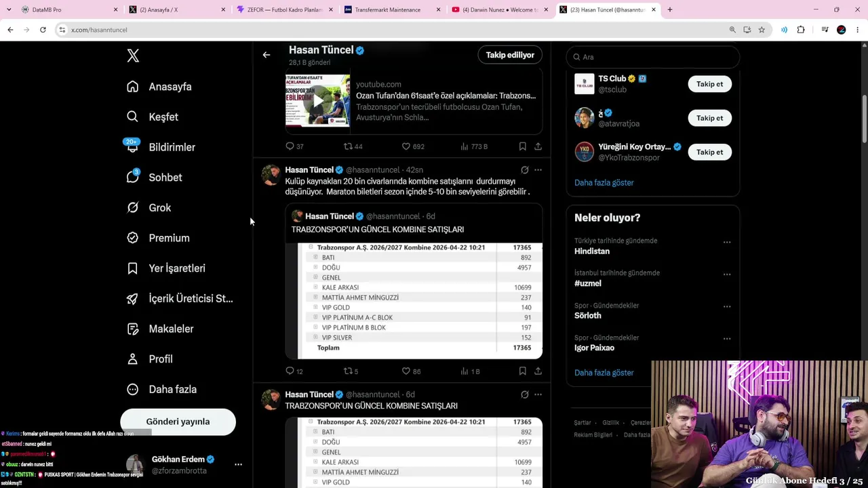Switch to Darwin Nunez YouTube tab
Viewport: 868px width, 488px height.
[x=500, y=9]
